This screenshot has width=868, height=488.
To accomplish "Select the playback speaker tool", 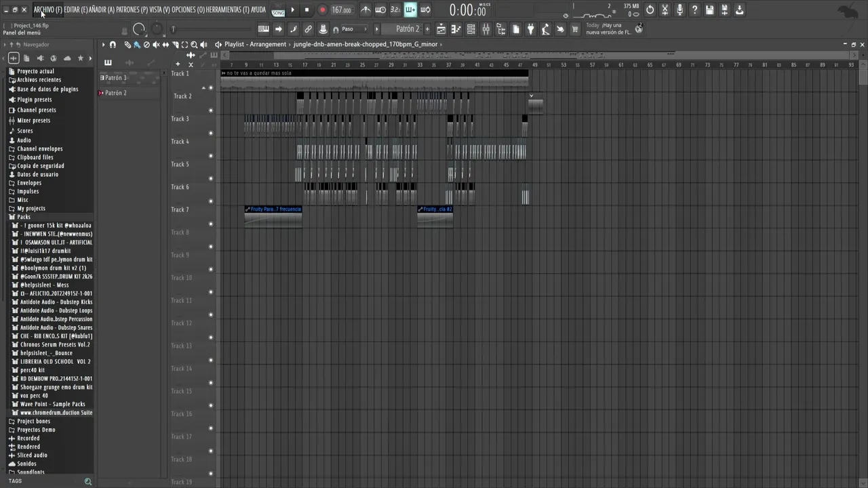I will click(x=203, y=45).
